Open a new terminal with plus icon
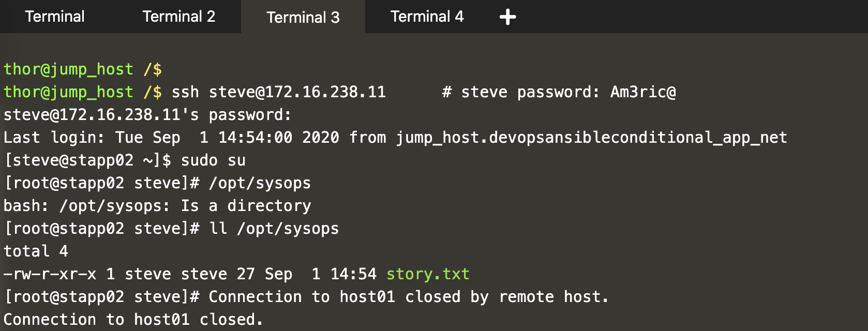This screenshot has width=868, height=331. (507, 17)
